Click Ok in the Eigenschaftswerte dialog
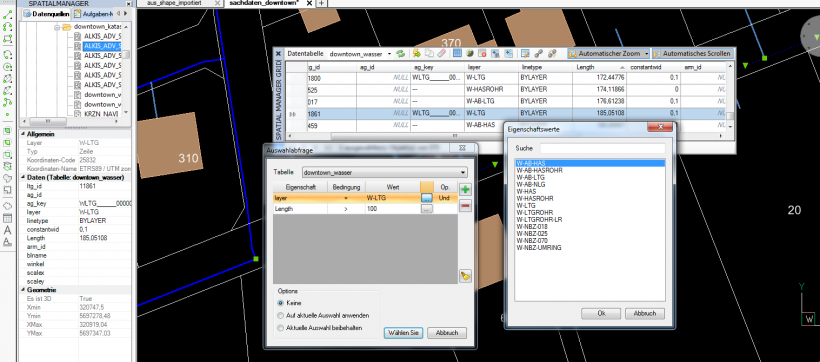Image resolution: width=820 pixels, height=362 pixels. pos(601,313)
